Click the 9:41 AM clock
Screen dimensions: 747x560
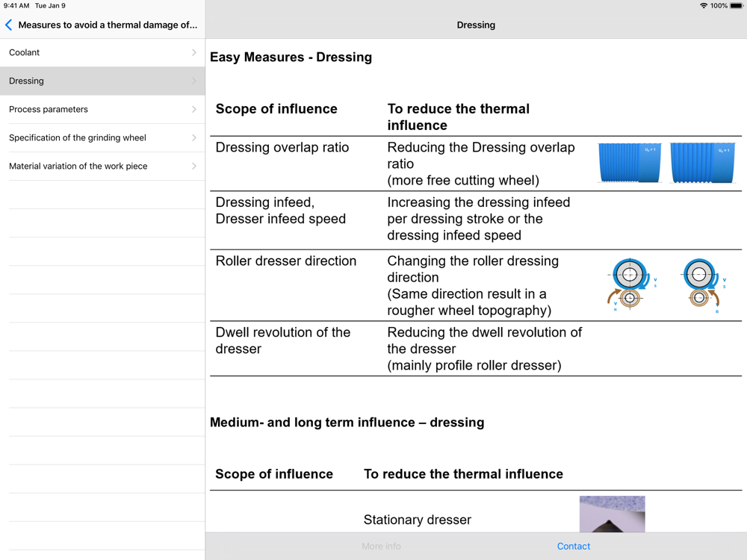pyautogui.click(x=16, y=6)
